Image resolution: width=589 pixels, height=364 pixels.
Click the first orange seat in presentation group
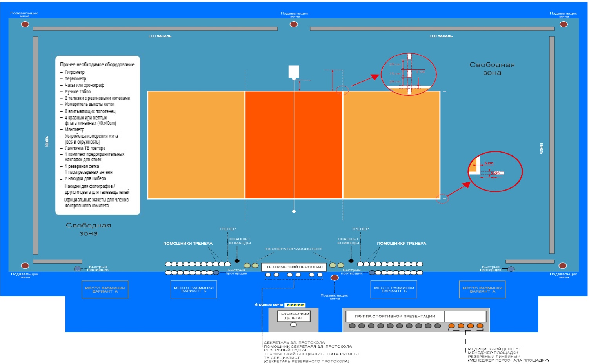pos(451,326)
